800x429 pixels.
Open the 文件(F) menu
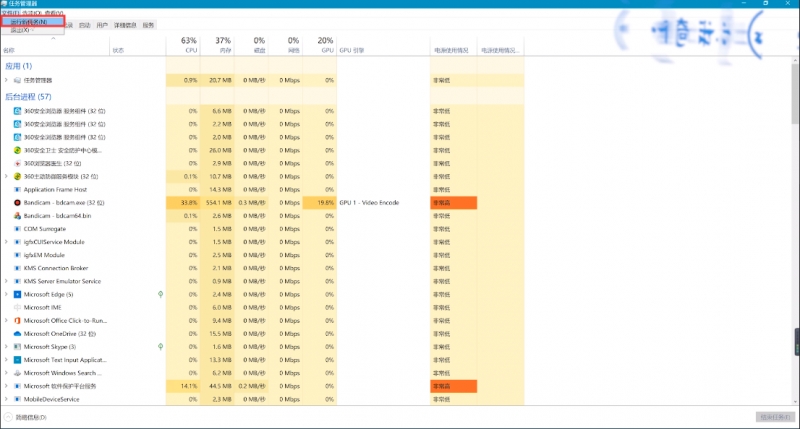tap(11, 13)
